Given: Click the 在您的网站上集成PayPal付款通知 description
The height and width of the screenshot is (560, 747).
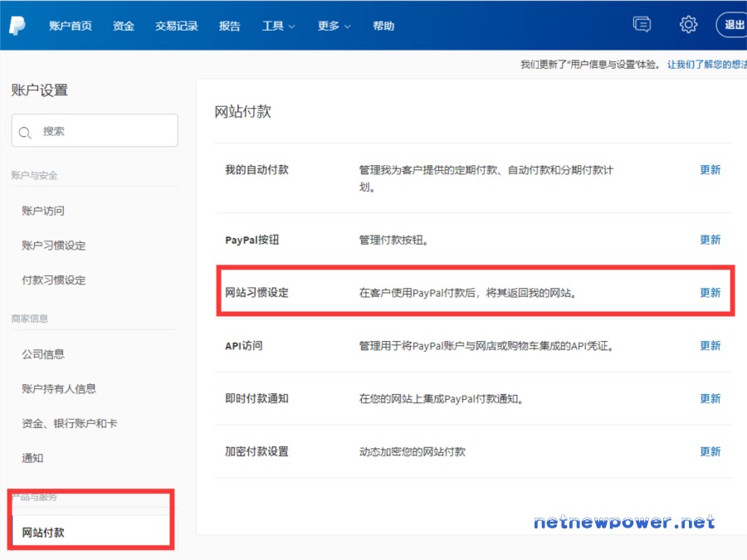Looking at the screenshot, I should (442, 398).
